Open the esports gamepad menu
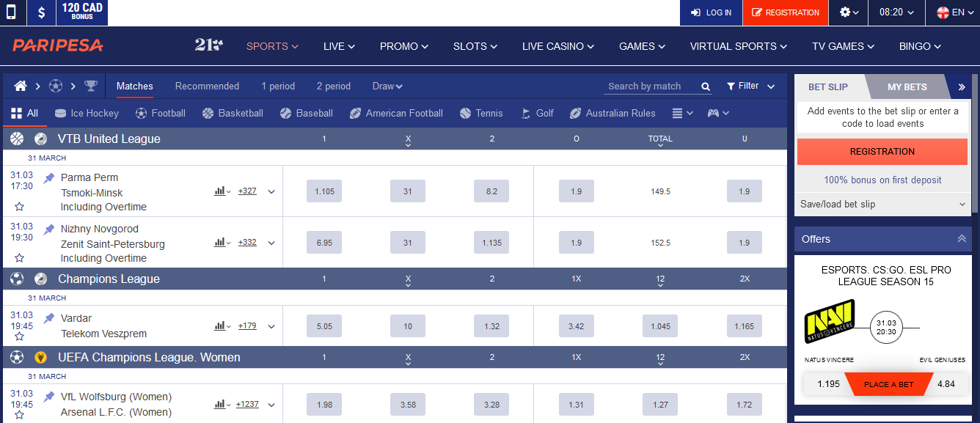The width and height of the screenshot is (980, 423). [718, 113]
